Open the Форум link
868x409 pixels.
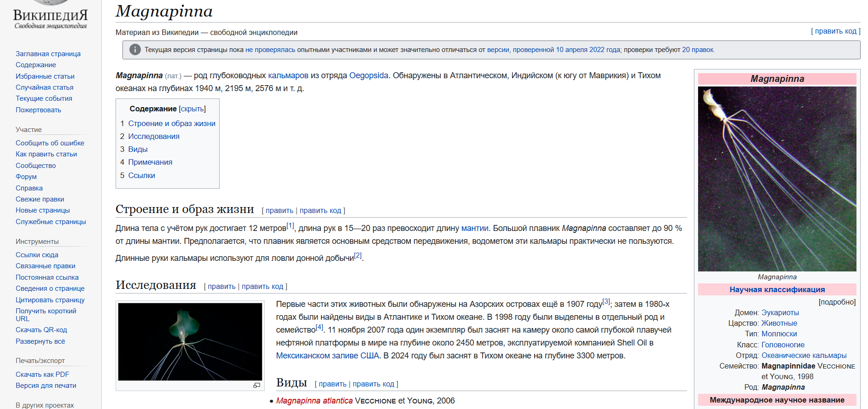pos(26,177)
